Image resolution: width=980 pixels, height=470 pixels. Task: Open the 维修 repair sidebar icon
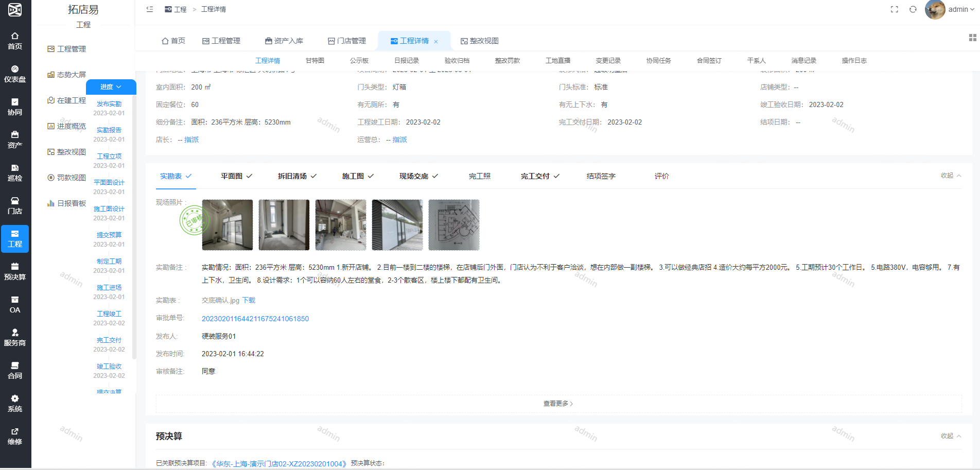pos(15,436)
